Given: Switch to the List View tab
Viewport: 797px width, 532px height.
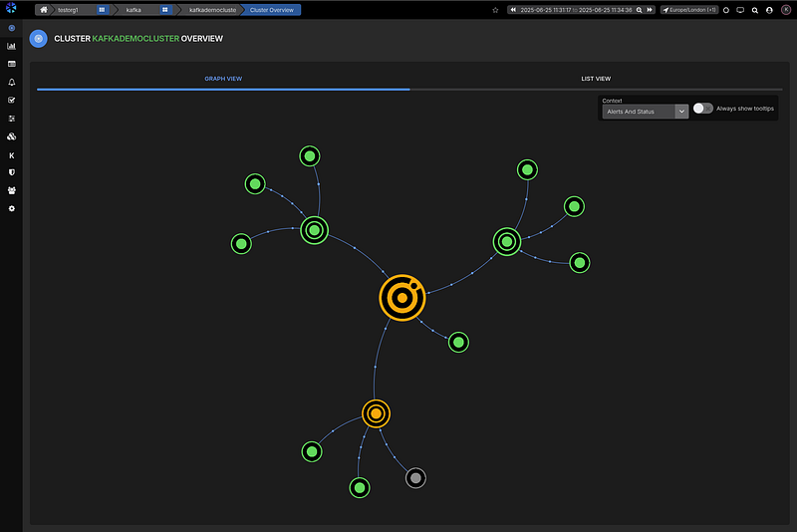Looking at the screenshot, I should 596,78.
